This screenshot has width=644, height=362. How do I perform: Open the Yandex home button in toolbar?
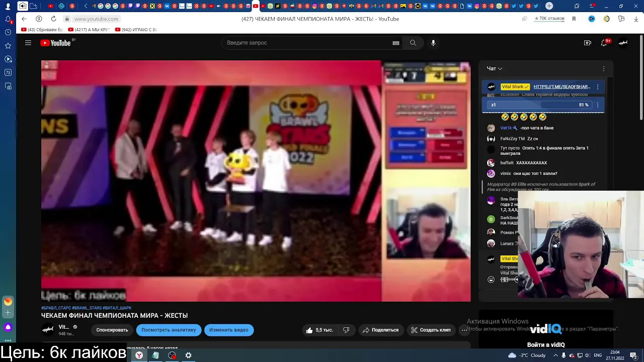click(x=39, y=19)
